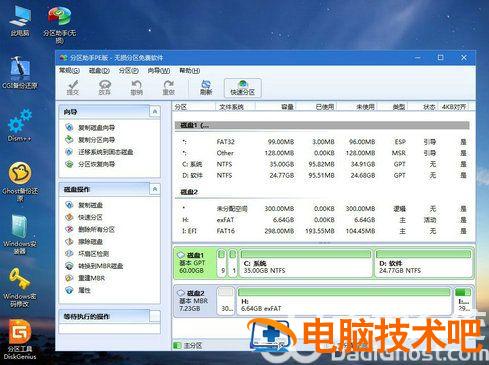The image size is (489, 365).
Task: Click 重建MBR in disk operations
Action: pyautogui.click(x=85, y=278)
